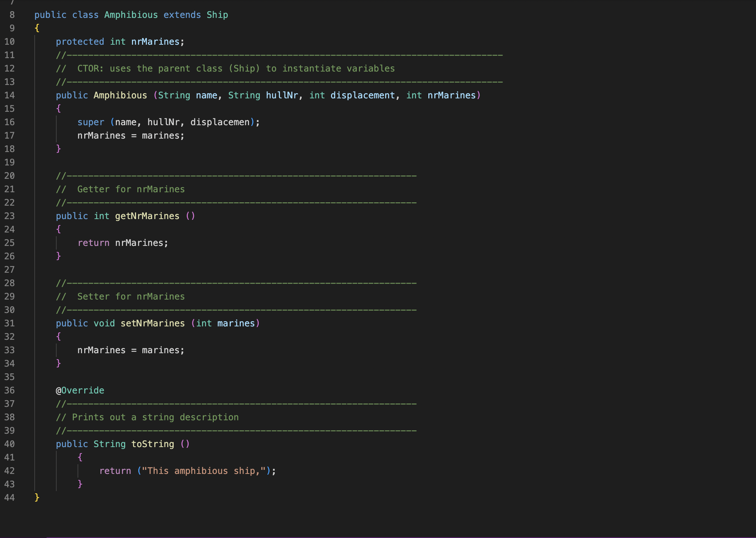Click line number 16 in the gutter
The width and height of the screenshot is (756, 538).
click(10, 122)
